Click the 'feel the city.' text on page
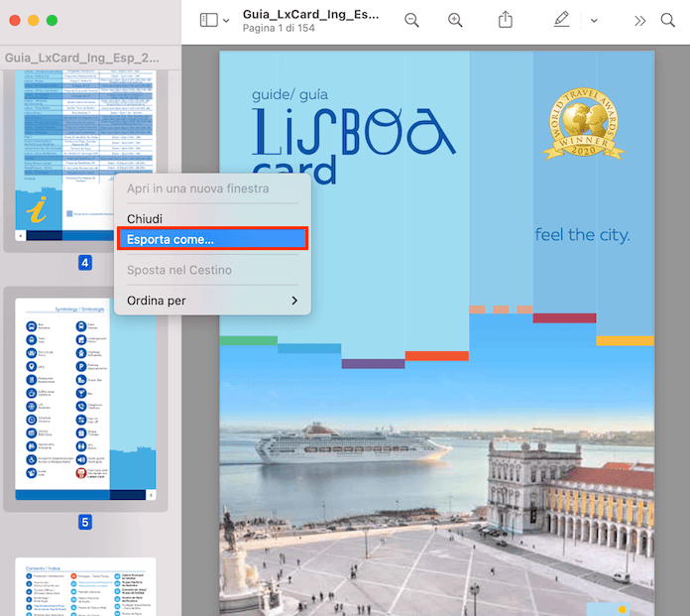This screenshot has width=690, height=616. pos(582,235)
